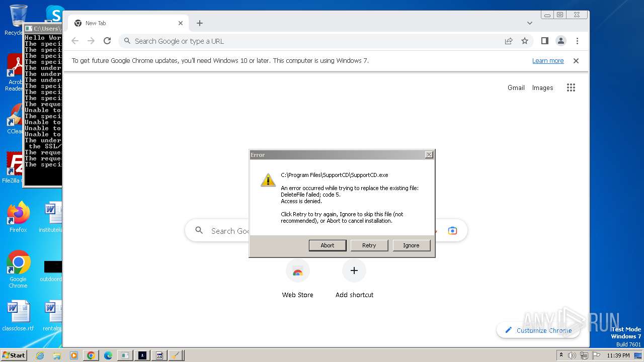Share this page icon in address bar
The width and height of the screenshot is (644, 362).
pyautogui.click(x=509, y=41)
